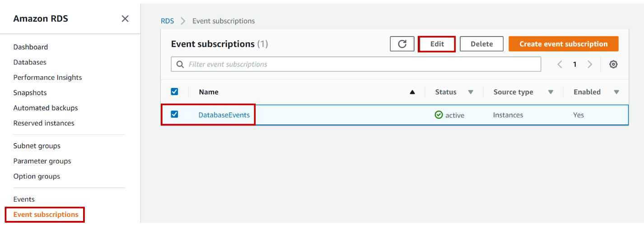Close the Amazon RDS sidebar panel

[x=125, y=18]
